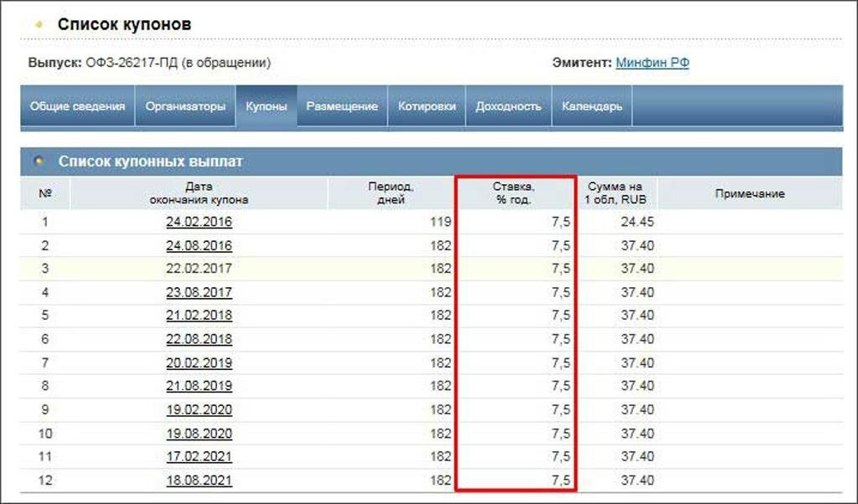The height and width of the screenshot is (504, 858).
Task: Open coupon date 20.02.2019
Action: point(199,363)
